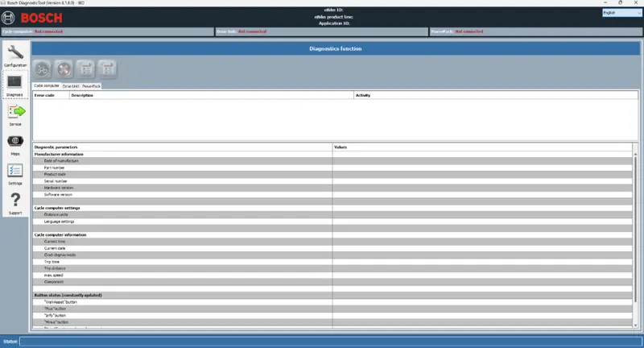Viewport: 644px width, 348px height.
Task: Select the Clock display mode row
Action: coord(332,255)
